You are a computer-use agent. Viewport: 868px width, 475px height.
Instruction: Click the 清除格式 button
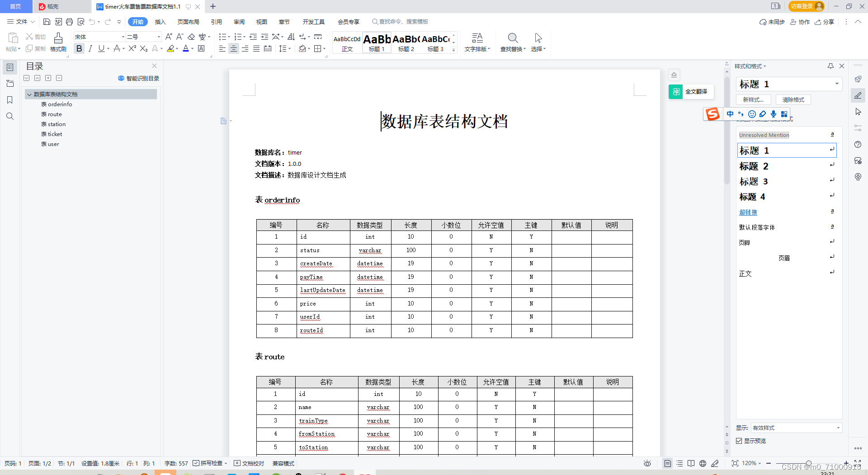793,99
